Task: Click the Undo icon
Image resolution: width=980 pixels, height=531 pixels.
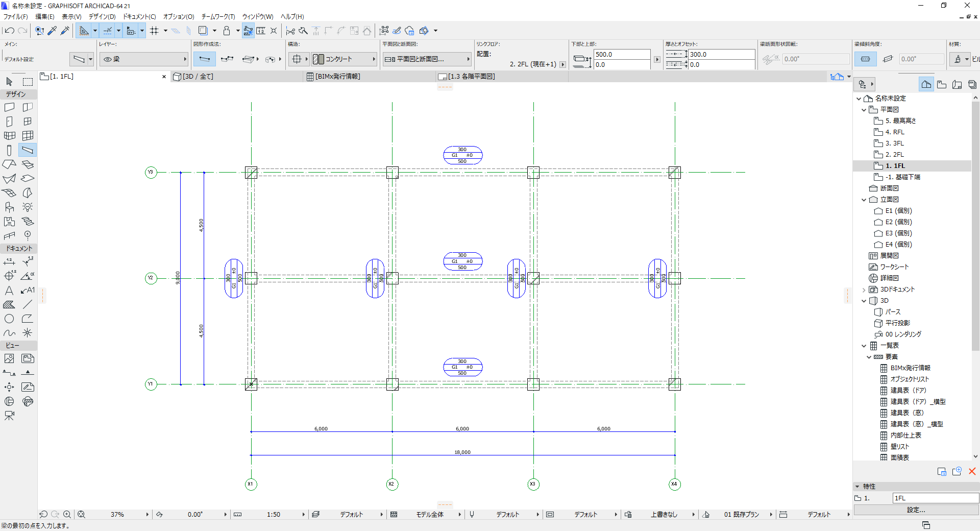Action: coord(9,31)
